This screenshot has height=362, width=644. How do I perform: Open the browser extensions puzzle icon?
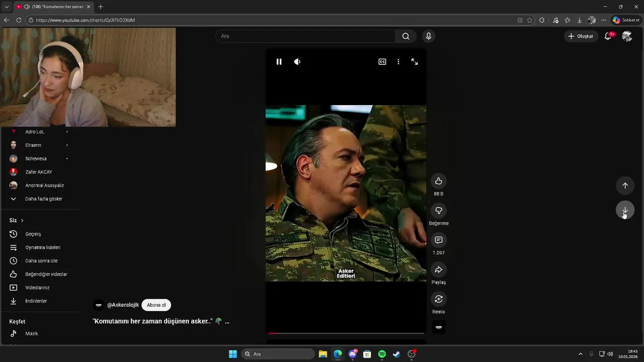click(x=542, y=20)
